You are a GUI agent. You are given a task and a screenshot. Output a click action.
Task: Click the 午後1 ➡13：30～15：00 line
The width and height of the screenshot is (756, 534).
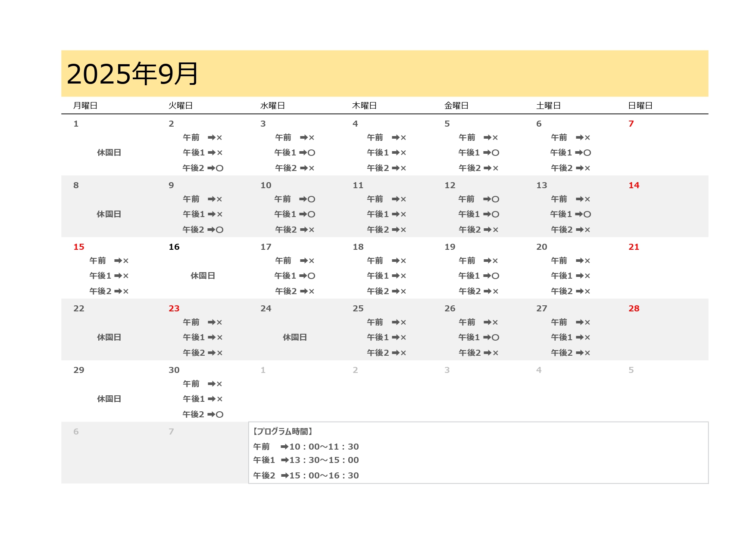(x=306, y=460)
